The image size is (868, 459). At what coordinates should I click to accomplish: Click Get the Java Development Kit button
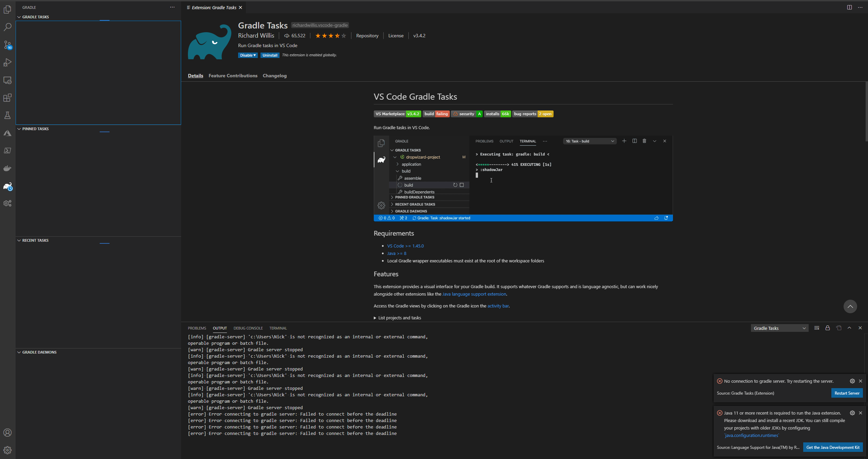pyautogui.click(x=833, y=447)
